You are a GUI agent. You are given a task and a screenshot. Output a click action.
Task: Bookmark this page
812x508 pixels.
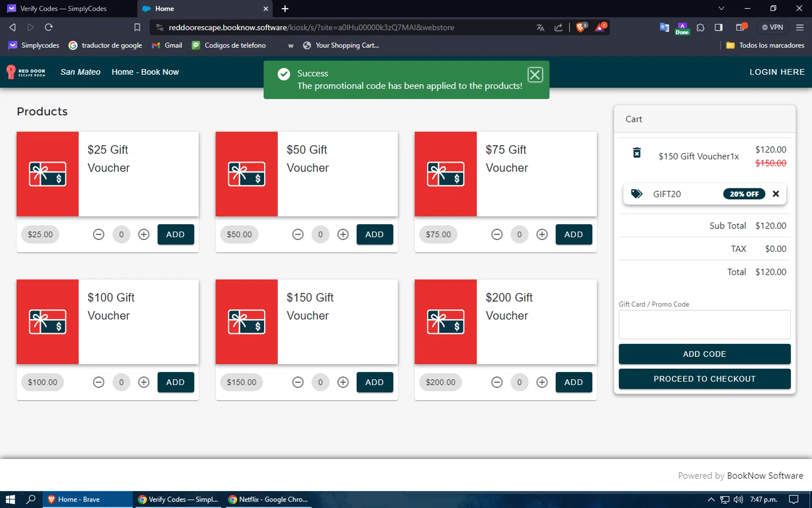tap(137, 28)
